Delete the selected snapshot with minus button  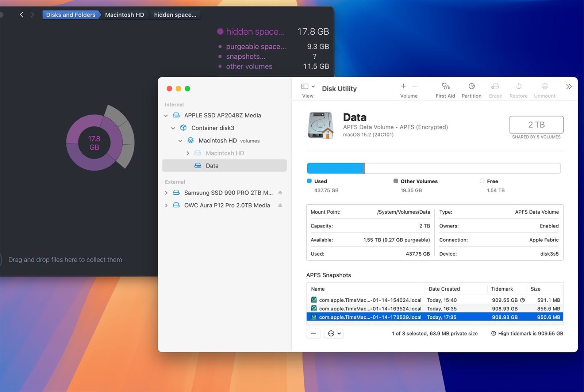(x=313, y=333)
